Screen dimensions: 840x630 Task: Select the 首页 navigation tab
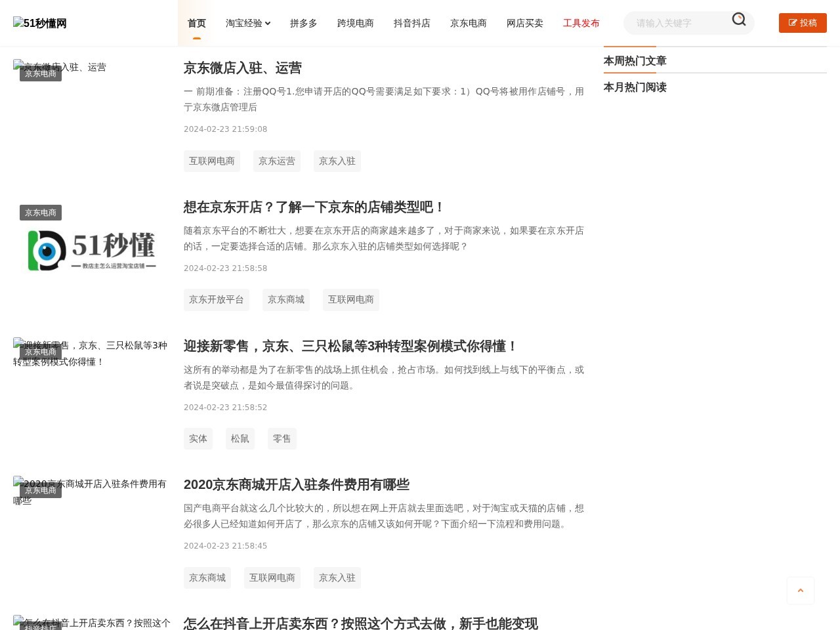(x=196, y=23)
